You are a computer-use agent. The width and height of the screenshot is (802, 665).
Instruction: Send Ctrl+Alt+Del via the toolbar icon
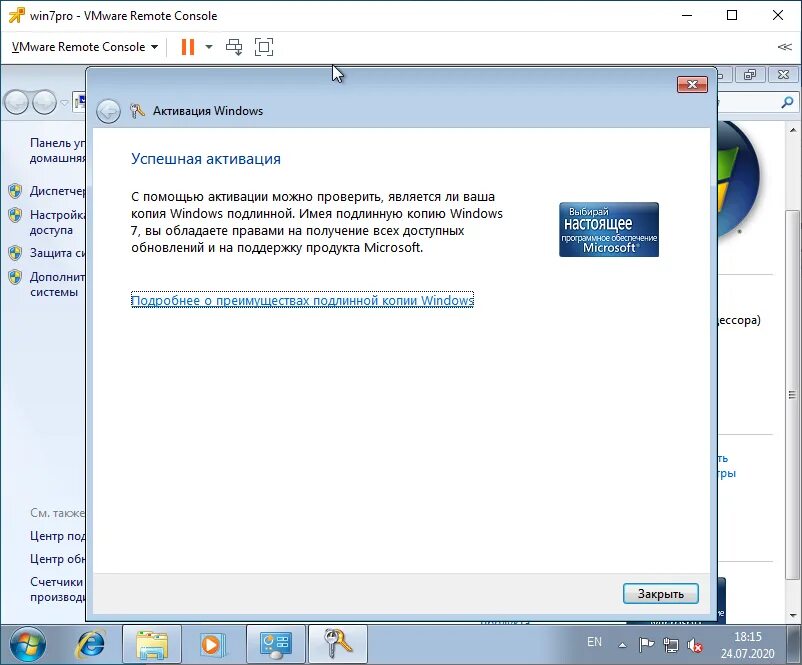(234, 47)
